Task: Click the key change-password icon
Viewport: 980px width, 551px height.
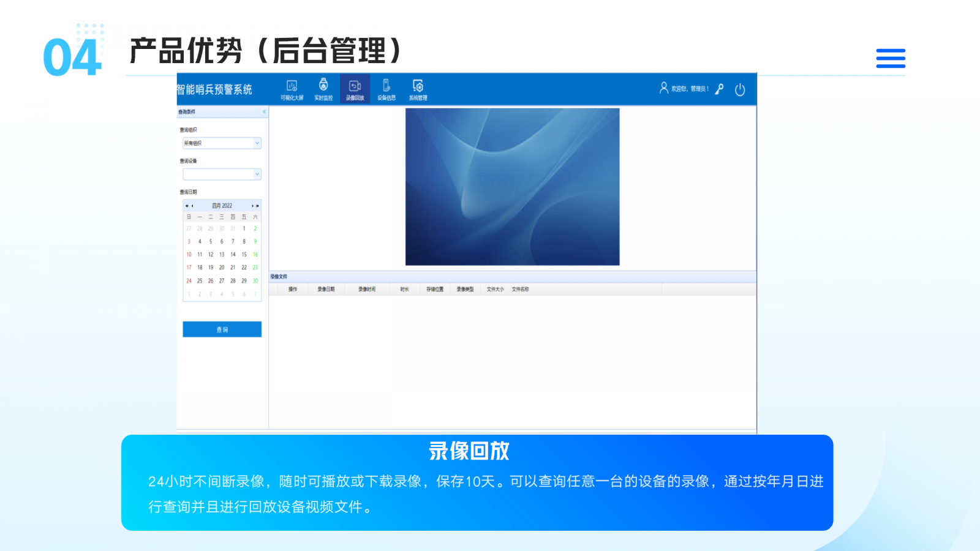Action: (720, 89)
